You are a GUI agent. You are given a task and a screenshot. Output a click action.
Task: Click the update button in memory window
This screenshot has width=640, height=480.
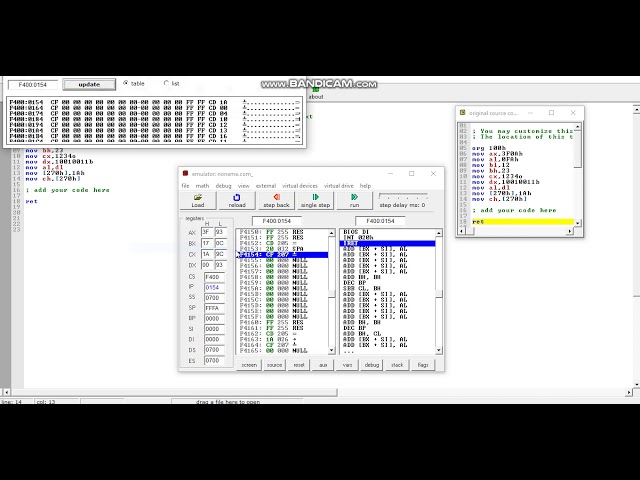pyautogui.click(x=89, y=84)
